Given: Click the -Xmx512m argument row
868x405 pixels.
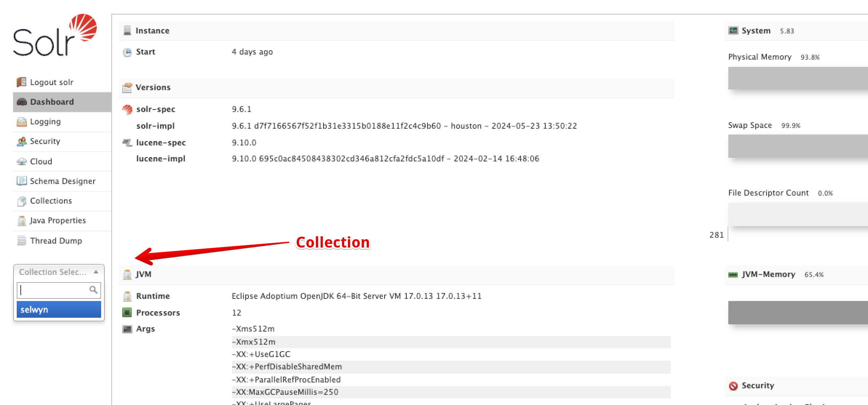Looking at the screenshot, I should point(451,342).
